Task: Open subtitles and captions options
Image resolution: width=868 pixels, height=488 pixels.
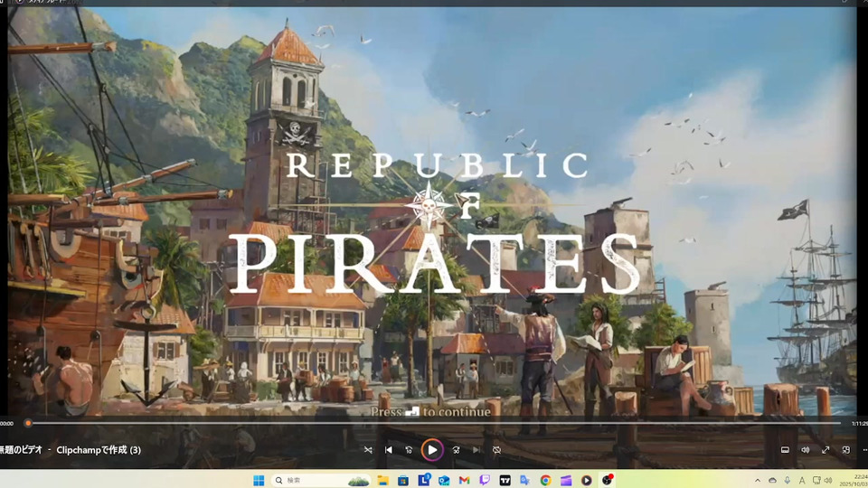Action: 785,450
